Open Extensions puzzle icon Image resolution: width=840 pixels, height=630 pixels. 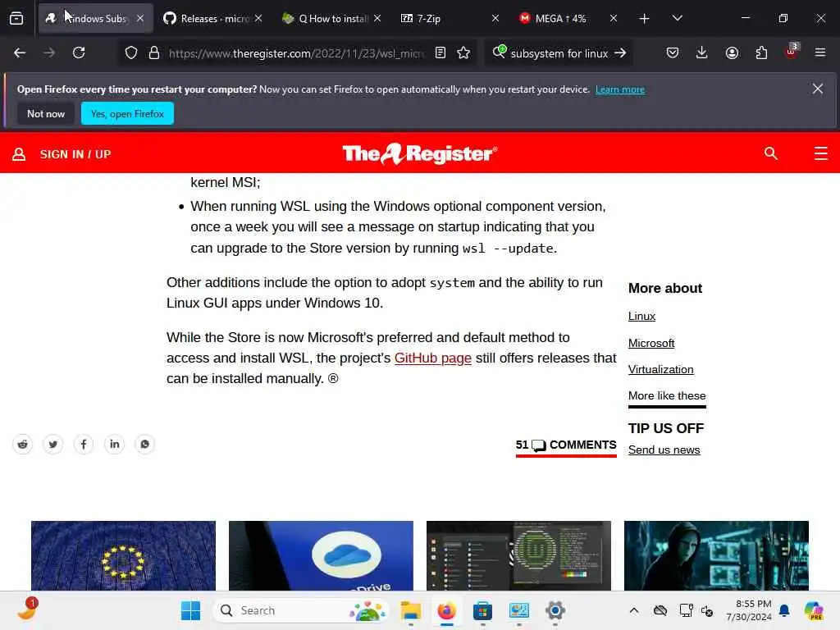(761, 52)
